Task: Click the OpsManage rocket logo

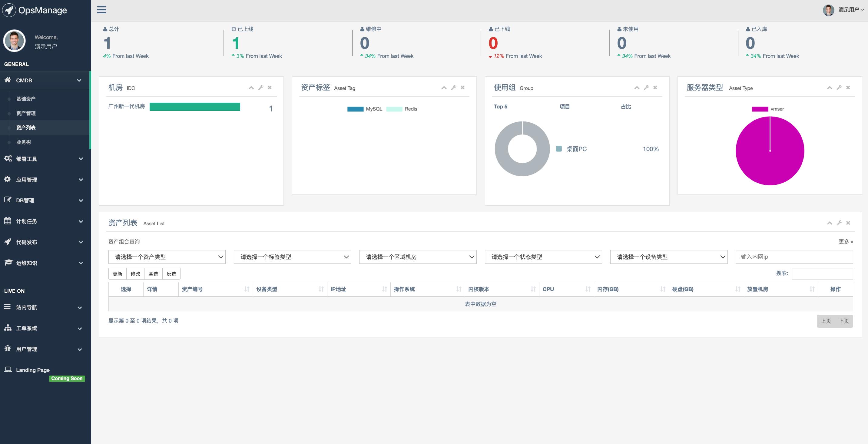Action: (x=9, y=10)
